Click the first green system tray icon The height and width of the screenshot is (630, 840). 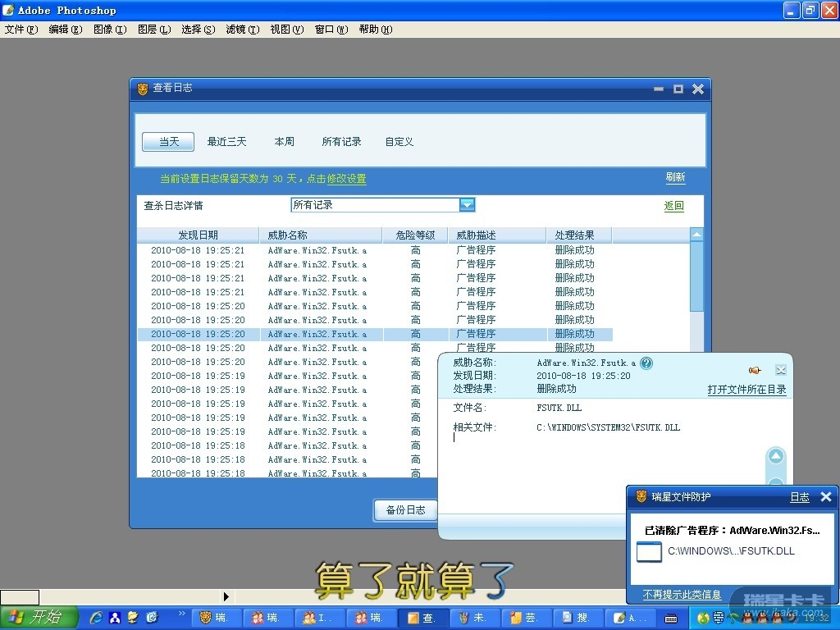tap(703, 619)
